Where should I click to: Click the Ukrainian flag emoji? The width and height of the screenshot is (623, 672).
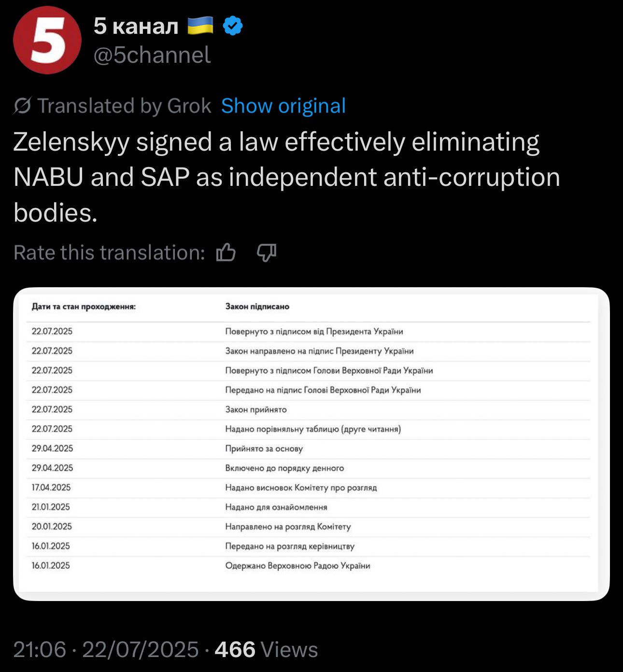click(200, 26)
